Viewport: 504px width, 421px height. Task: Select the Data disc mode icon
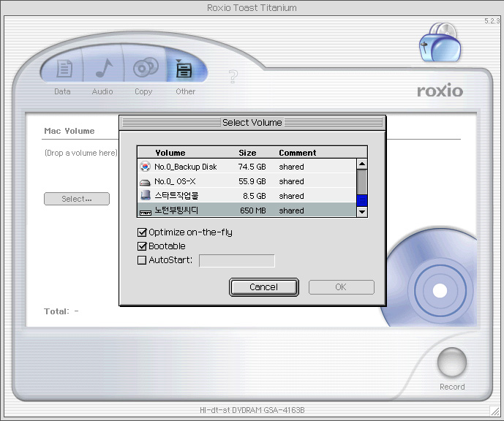coord(63,69)
